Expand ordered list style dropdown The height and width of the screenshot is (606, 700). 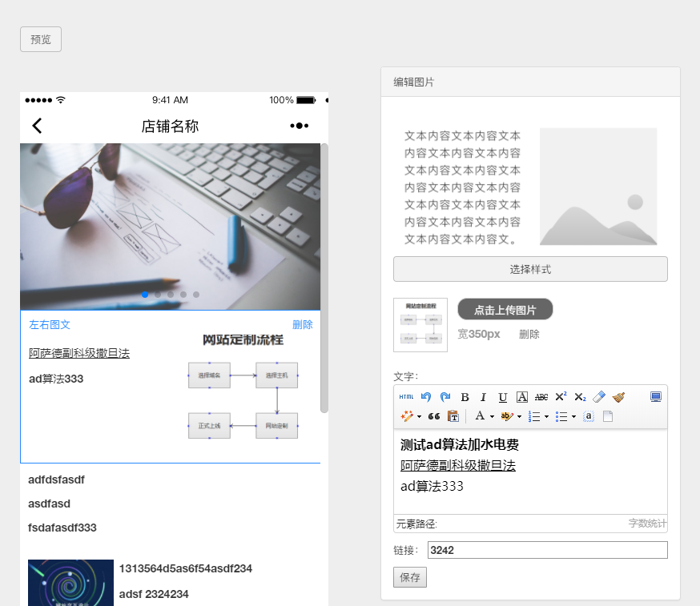coord(546,417)
